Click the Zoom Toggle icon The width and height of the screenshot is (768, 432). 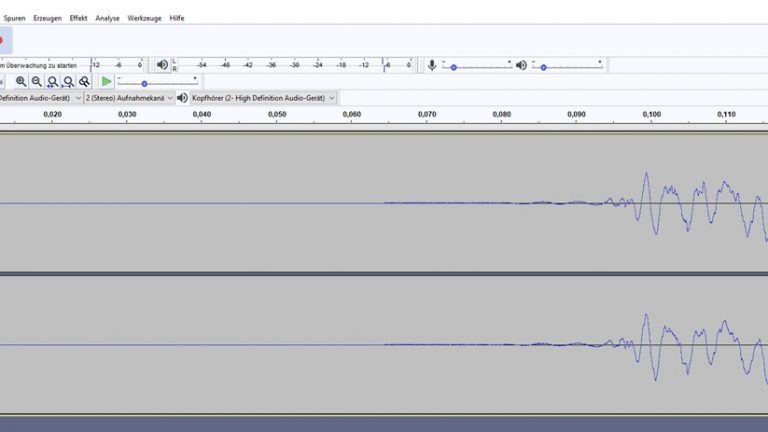(84, 82)
